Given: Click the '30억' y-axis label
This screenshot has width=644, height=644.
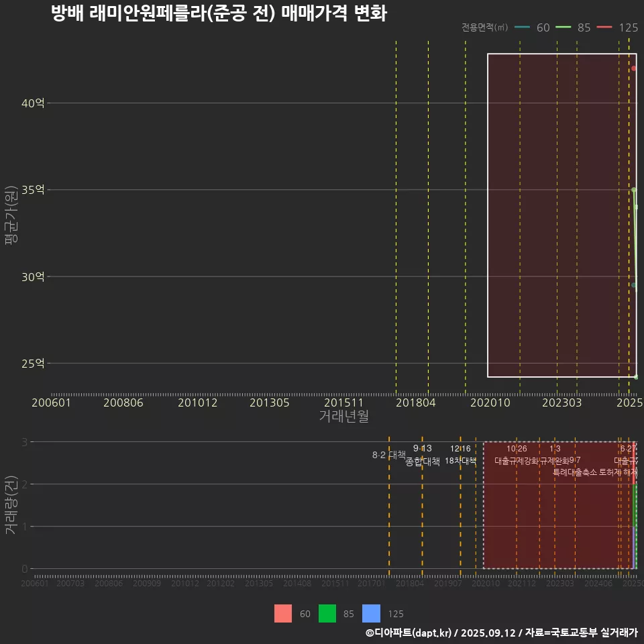Looking at the screenshot, I should point(33,277).
